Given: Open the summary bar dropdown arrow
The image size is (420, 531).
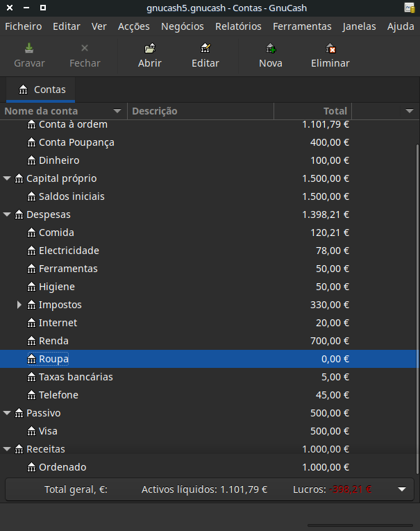Looking at the screenshot, I should click(402, 489).
